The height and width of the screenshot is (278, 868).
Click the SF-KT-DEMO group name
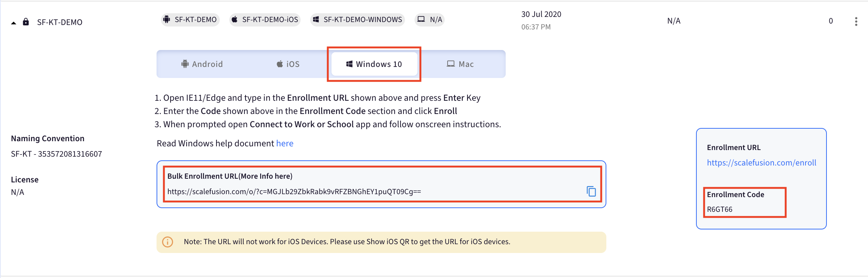pos(60,22)
